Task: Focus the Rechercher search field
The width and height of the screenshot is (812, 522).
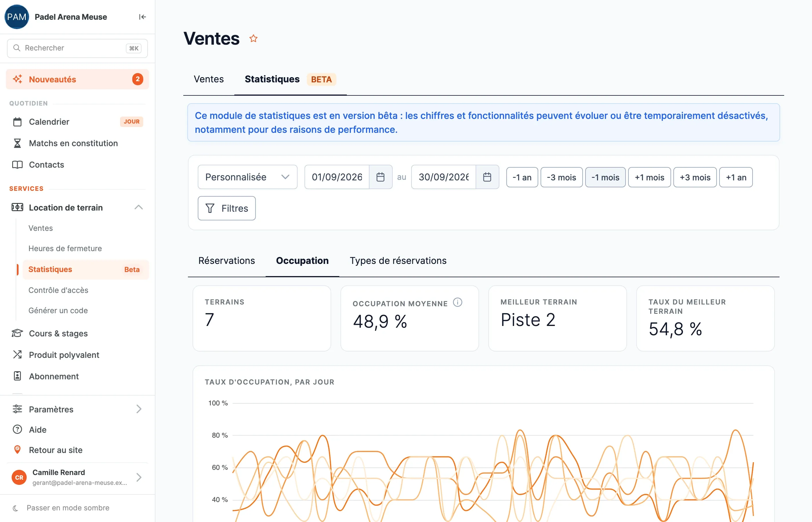Action: point(77,48)
